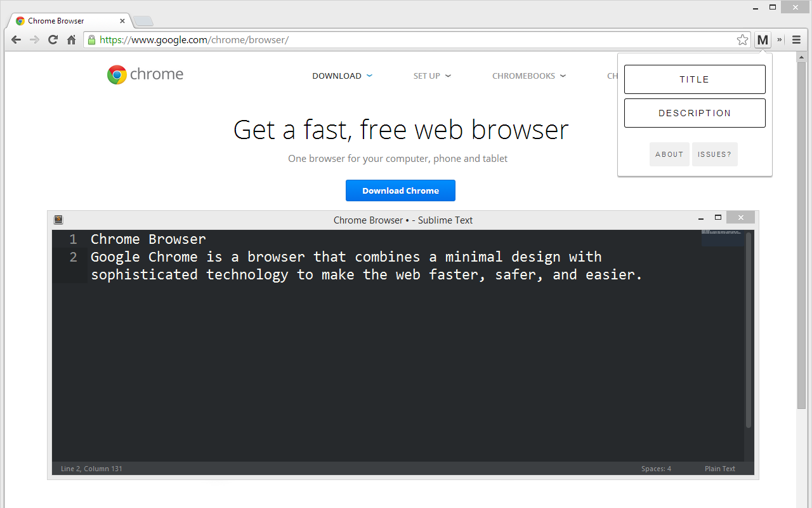Viewport: 812px width, 508px height.
Task: Open the DOWNLOAD navigation menu
Action: tap(343, 76)
